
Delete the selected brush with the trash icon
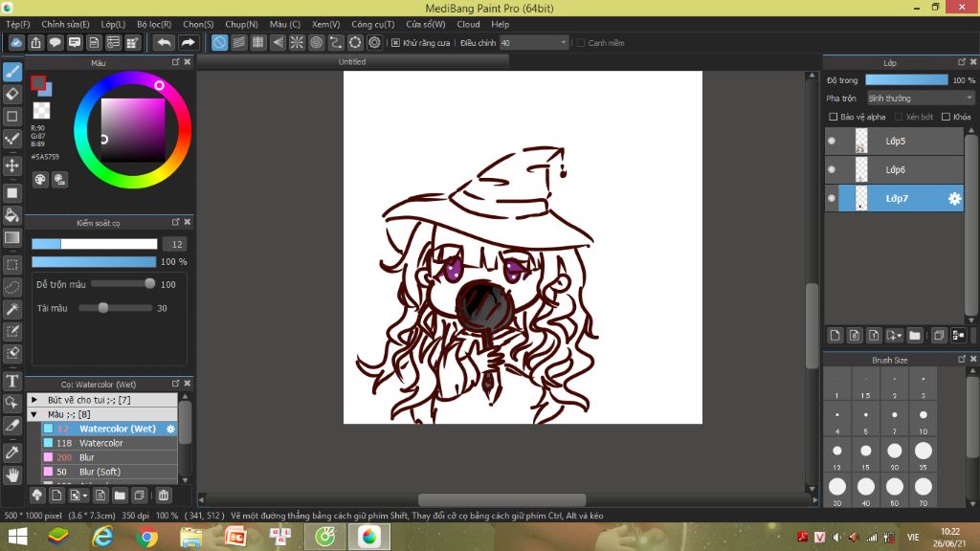163,496
